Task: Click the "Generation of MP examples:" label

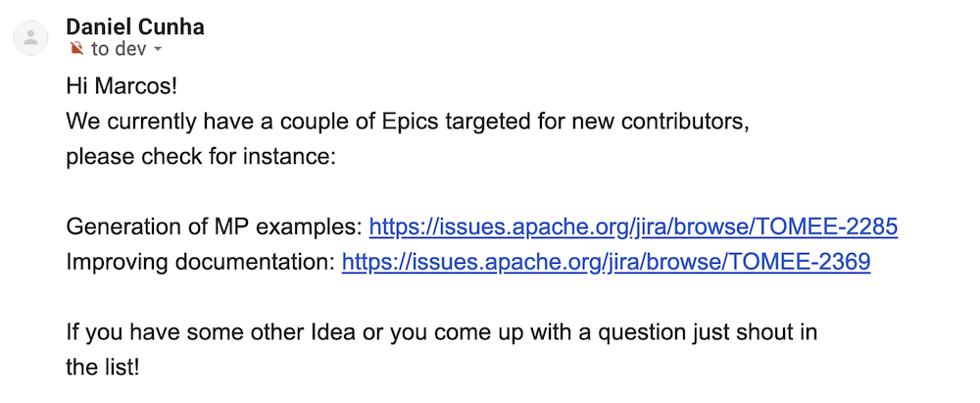Action: coord(215,227)
